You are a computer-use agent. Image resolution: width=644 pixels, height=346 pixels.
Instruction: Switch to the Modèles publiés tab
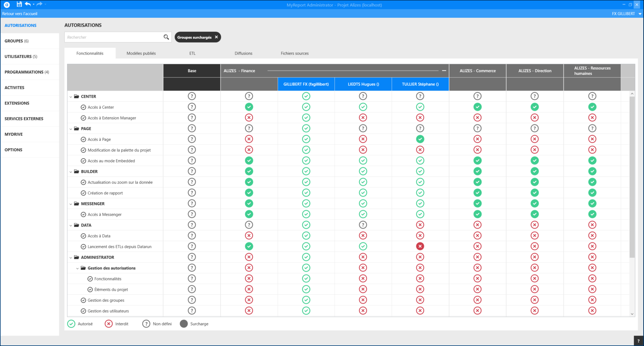[x=141, y=53]
